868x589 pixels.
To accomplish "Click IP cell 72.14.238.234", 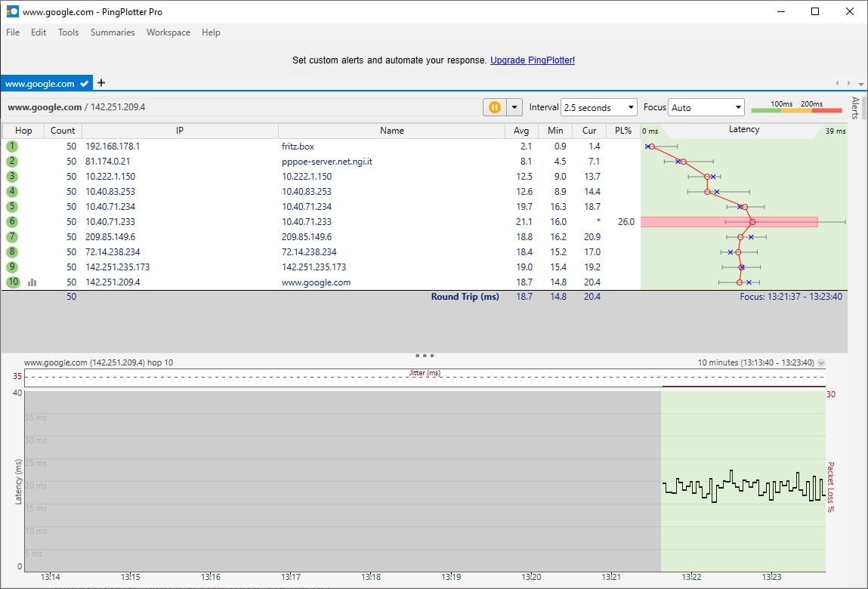I will 113,252.
